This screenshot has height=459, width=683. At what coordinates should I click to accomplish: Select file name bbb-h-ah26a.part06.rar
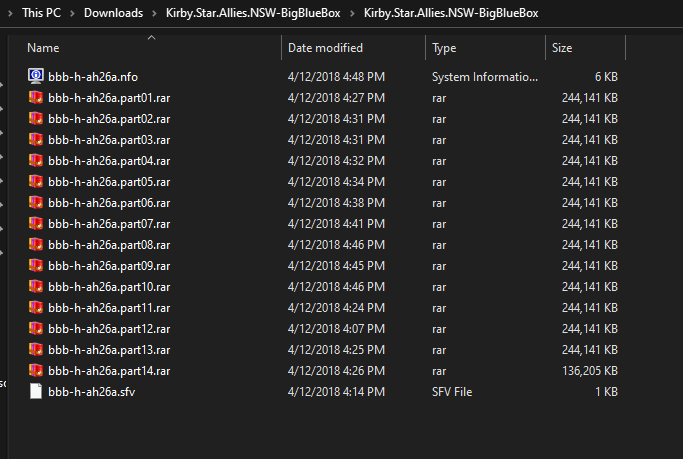109,203
